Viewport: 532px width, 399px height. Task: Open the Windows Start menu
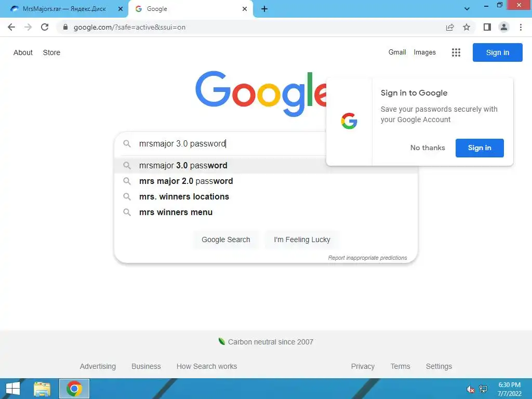point(13,389)
